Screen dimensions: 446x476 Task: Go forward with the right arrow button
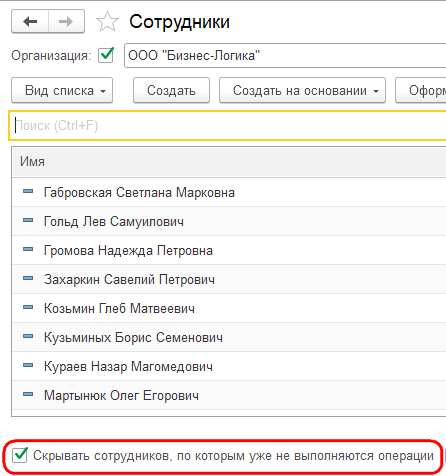66,22
